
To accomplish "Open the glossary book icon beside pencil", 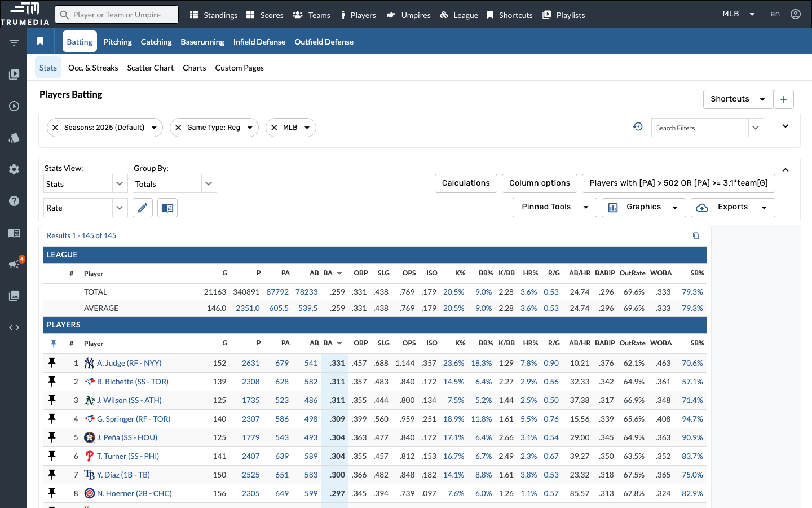I will (167, 208).
